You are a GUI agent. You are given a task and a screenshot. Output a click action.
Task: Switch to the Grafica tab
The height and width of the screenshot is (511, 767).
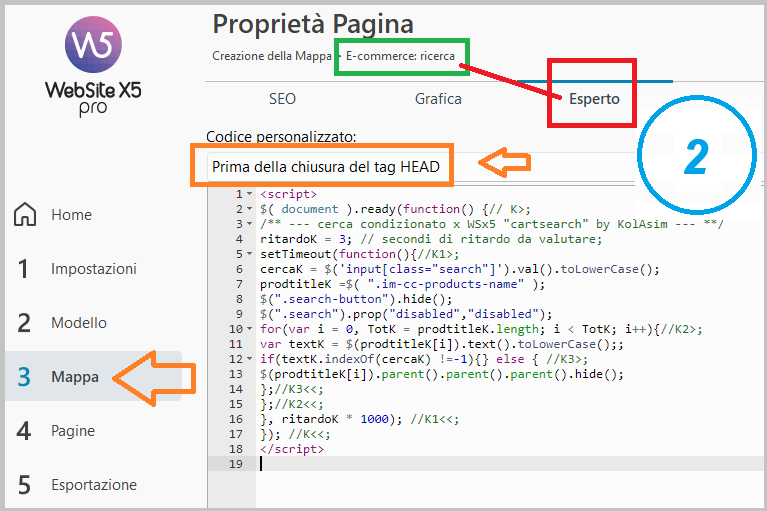pyautogui.click(x=438, y=99)
